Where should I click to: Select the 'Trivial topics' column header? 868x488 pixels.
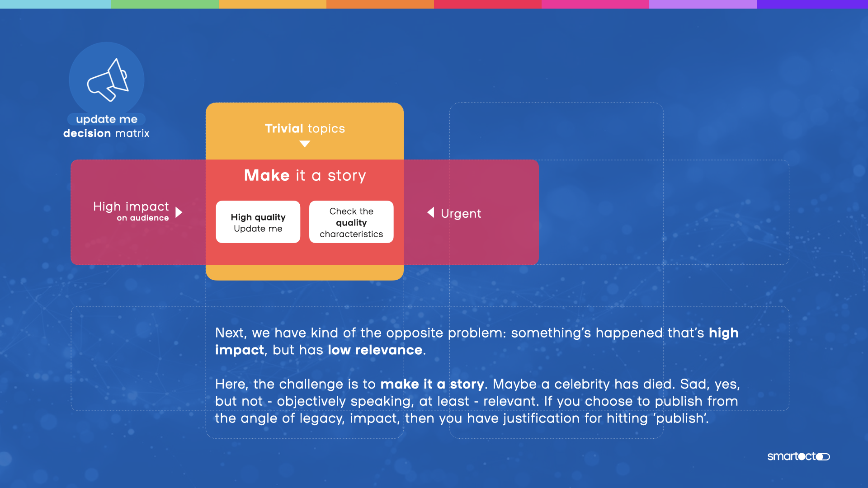(x=305, y=129)
